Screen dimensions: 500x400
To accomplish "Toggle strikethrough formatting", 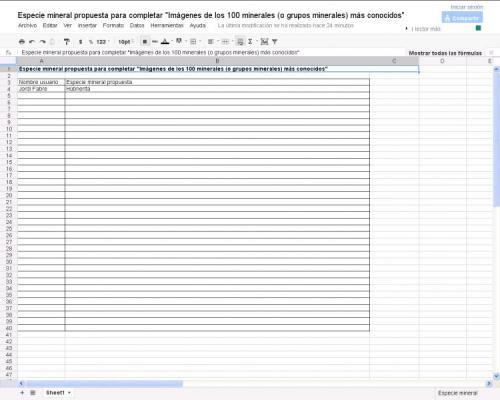I will tap(155, 42).
